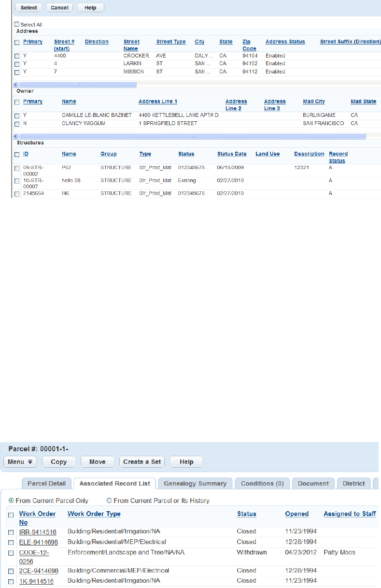Image resolution: width=381 pixels, height=588 pixels.
Task: Sort addresses by Zip Code
Action: click(x=249, y=45)
